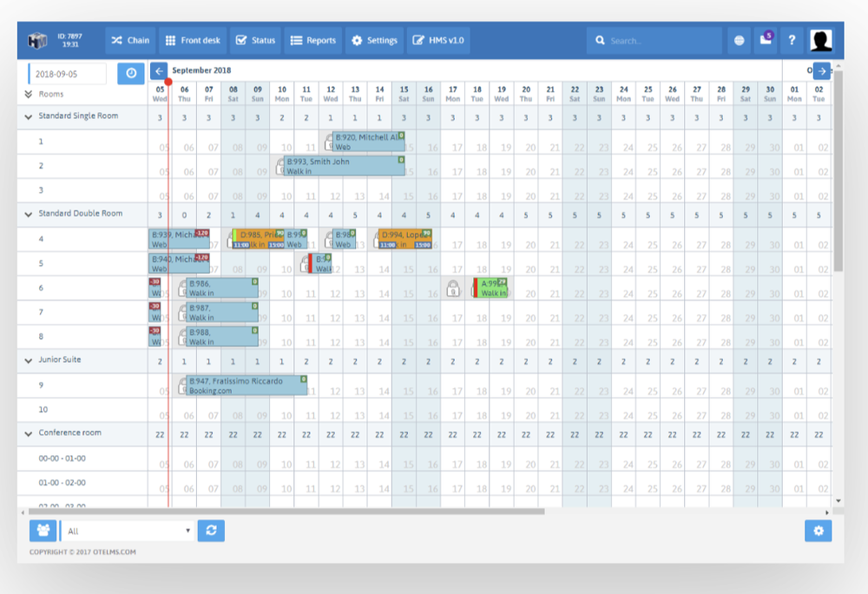Select conference slot 00-00 - 01-00
The height and width of the screenshot is (594, 868).
tap(82, 459)
